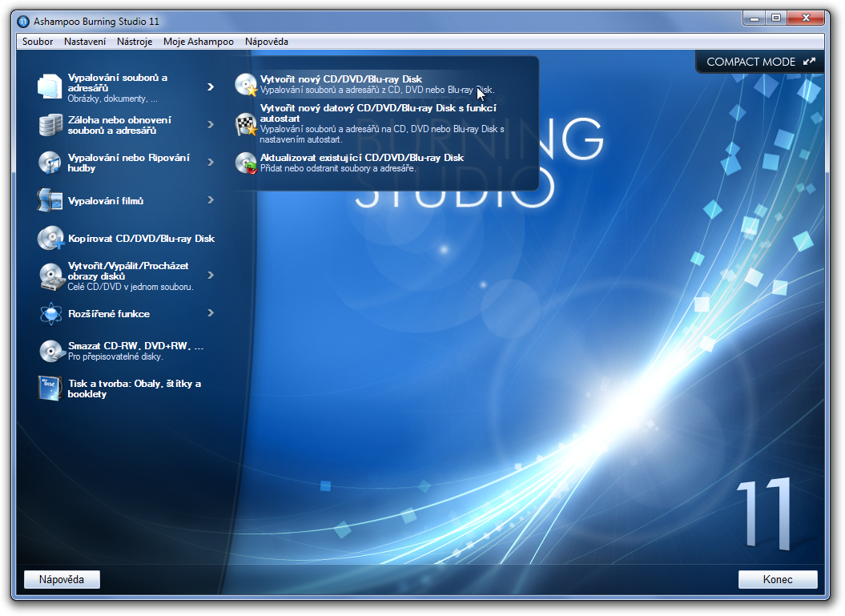This screenshot has width=845, height=616.
Task: Expand the Záloha nebo obnovení submenu arrow
Action: 211,124
